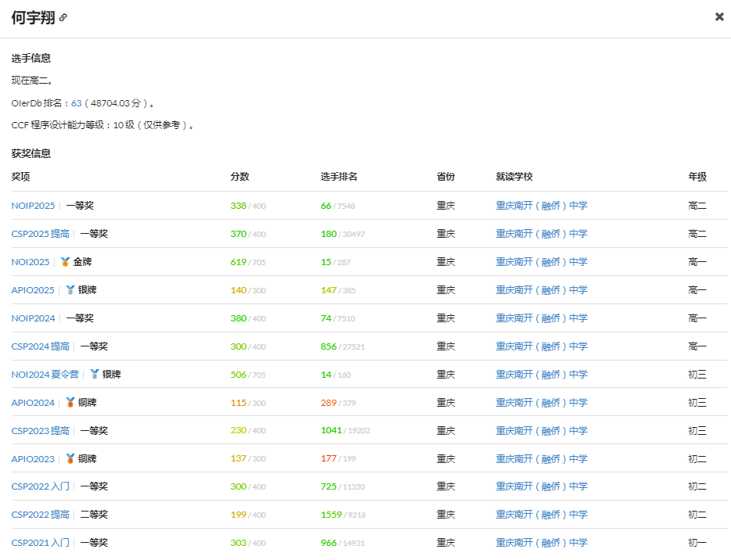Open the NOI2025 contest page

(29, 261)
